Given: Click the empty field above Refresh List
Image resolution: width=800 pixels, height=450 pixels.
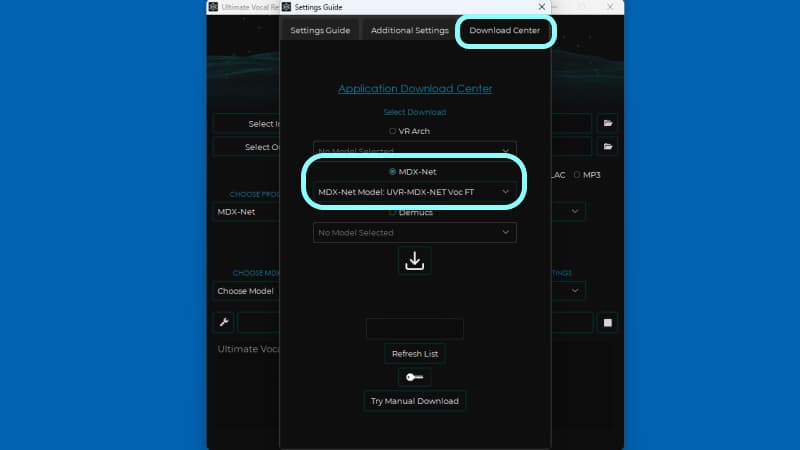Looking at the screenshot, I should pos(414,329).
